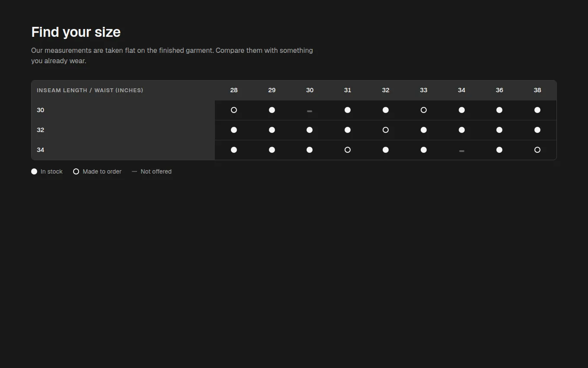The height and width of the screenshot is (368, 588).
Task: Click the waist 28 column header
Action: (234, 90)
